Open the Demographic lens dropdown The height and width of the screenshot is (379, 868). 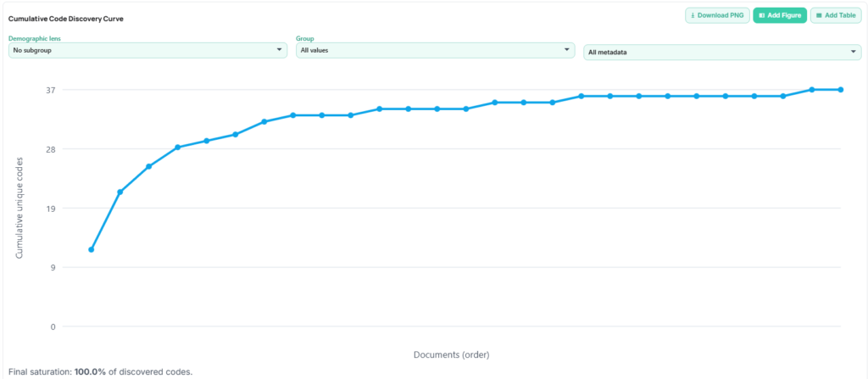click(x=147, y=50)
